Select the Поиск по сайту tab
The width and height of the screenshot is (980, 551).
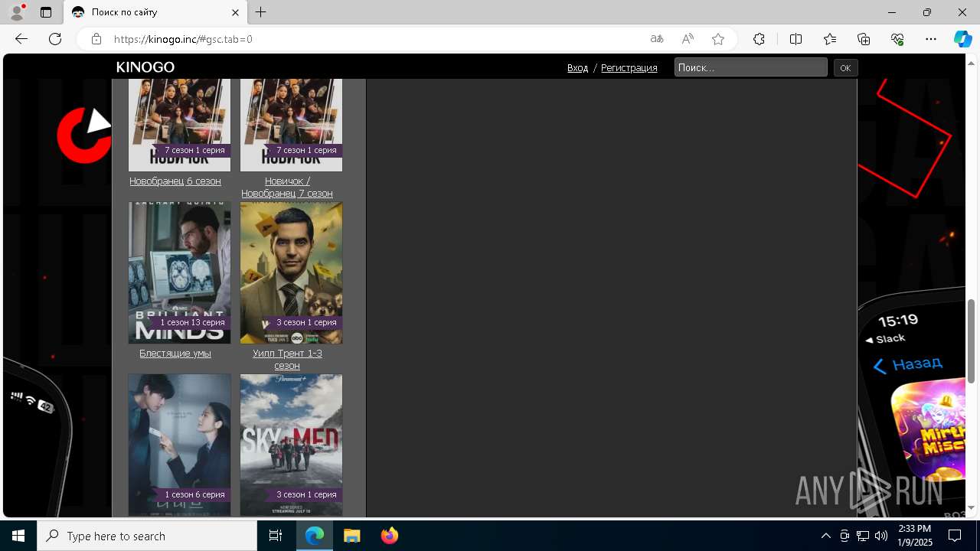point(155,12)
